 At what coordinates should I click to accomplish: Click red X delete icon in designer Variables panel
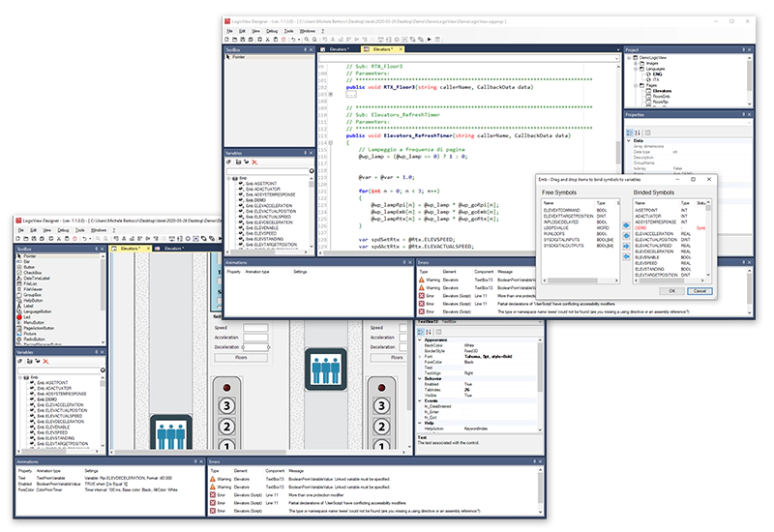coord(45,362)
